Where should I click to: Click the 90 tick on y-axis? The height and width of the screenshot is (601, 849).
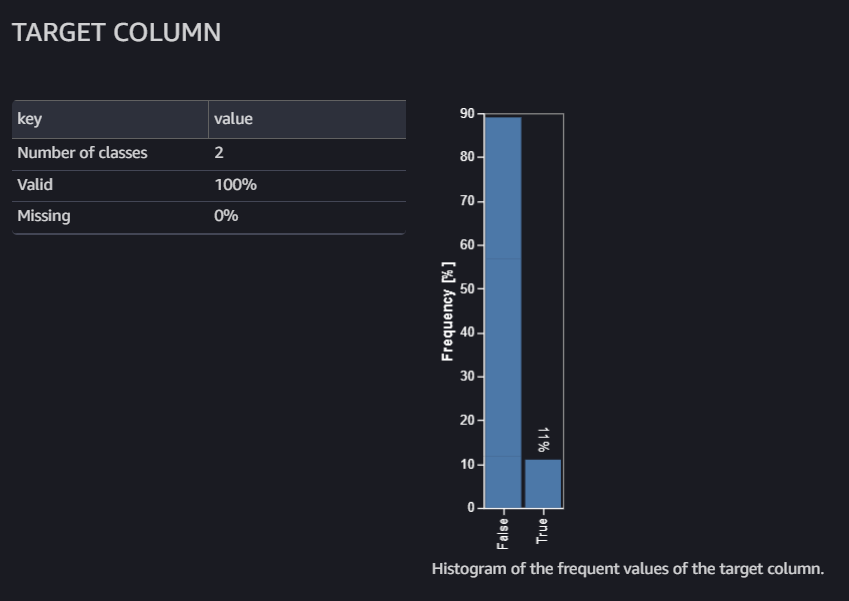click(467, 113)
